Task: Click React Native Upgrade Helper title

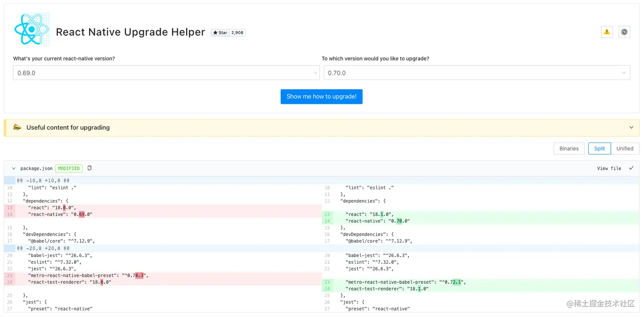Action: click(131, 32)
